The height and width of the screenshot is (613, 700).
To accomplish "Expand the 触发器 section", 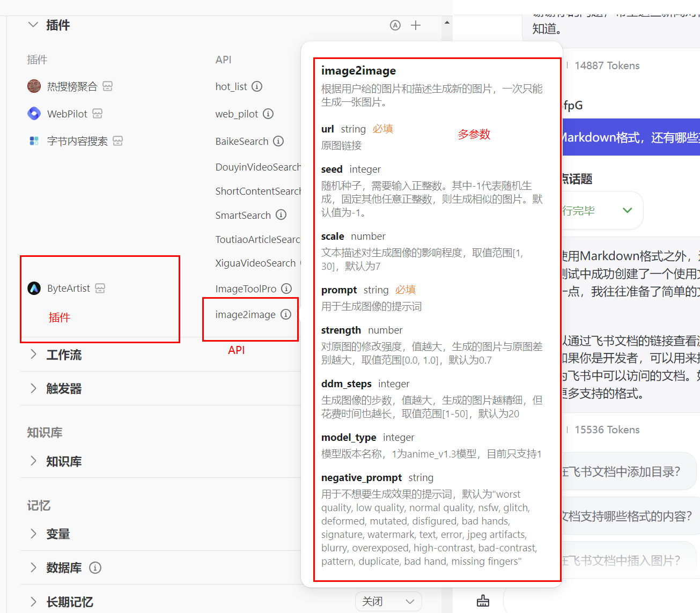I will (33, 388).
